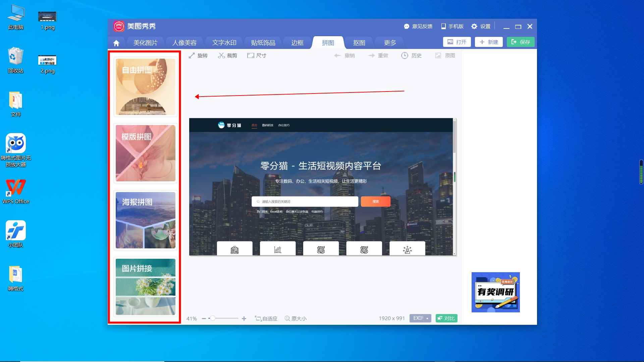Switch to the 文字水印 text watermark tab
Viewport: 644px width, 362px height.
tap(224, 43)
